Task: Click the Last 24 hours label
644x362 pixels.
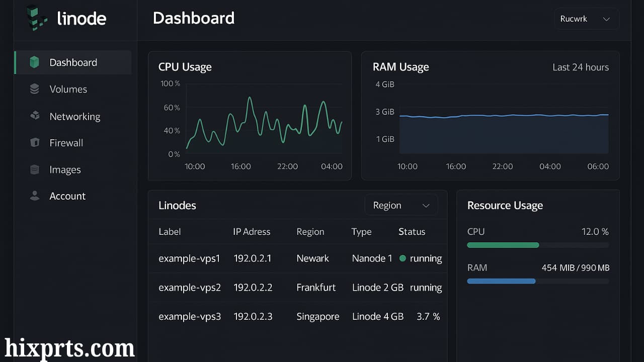Action: pos(581,67)
